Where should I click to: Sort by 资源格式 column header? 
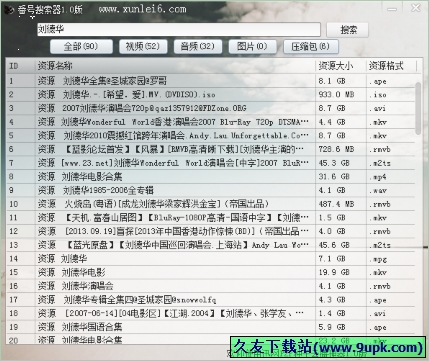point(391,66)
